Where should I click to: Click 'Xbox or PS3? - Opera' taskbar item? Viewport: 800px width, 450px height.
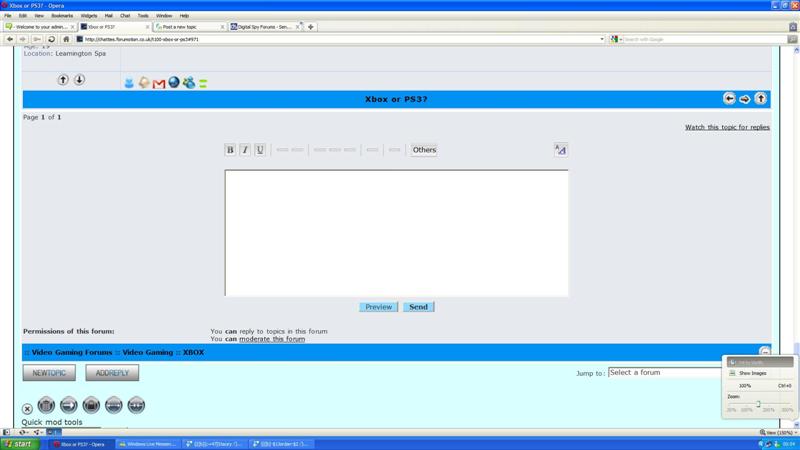(82, 444)
